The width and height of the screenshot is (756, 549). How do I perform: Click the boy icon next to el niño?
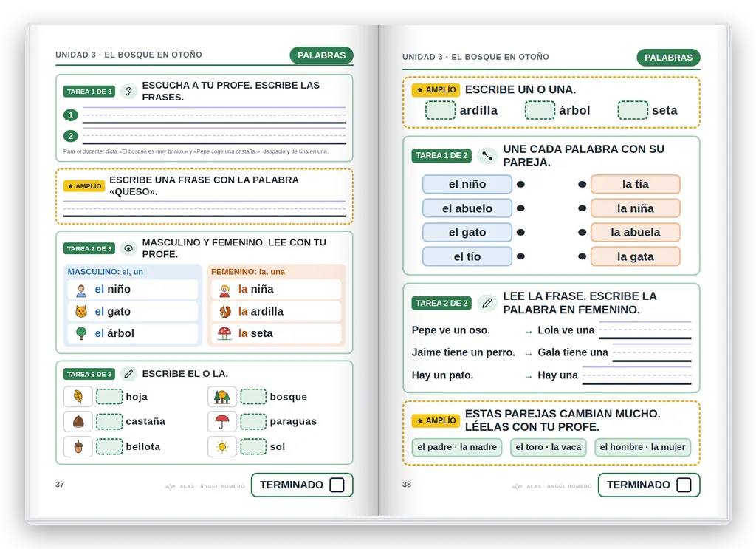click(81, 290)
